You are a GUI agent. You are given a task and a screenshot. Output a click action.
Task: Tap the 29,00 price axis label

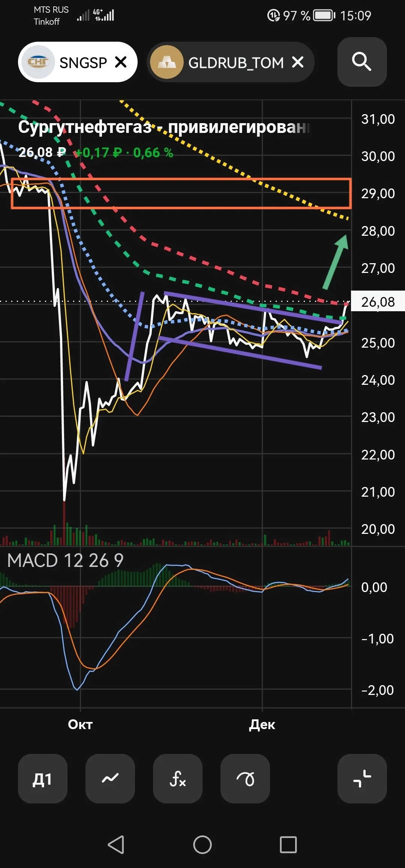pyautogui.click(x=378, y=193)
